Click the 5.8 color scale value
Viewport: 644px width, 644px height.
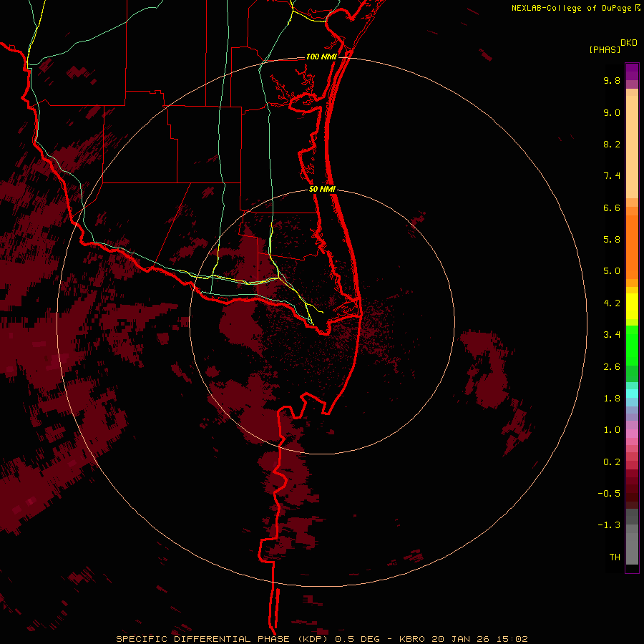(612, 240)
